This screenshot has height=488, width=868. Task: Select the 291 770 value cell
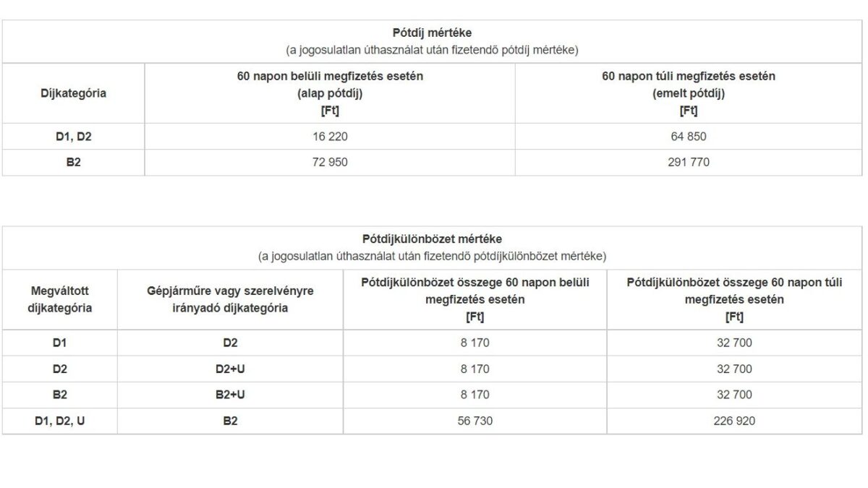689,162
